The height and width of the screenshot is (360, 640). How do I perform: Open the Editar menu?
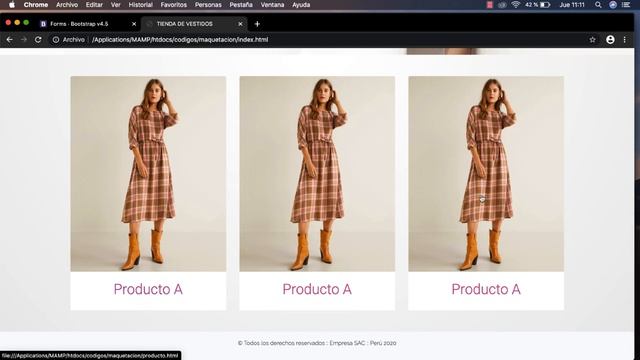pyautogui.click(x=94, y=5)
